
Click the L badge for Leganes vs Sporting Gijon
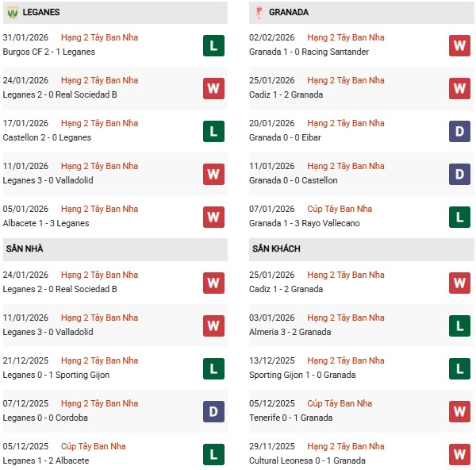click(213, 368)
